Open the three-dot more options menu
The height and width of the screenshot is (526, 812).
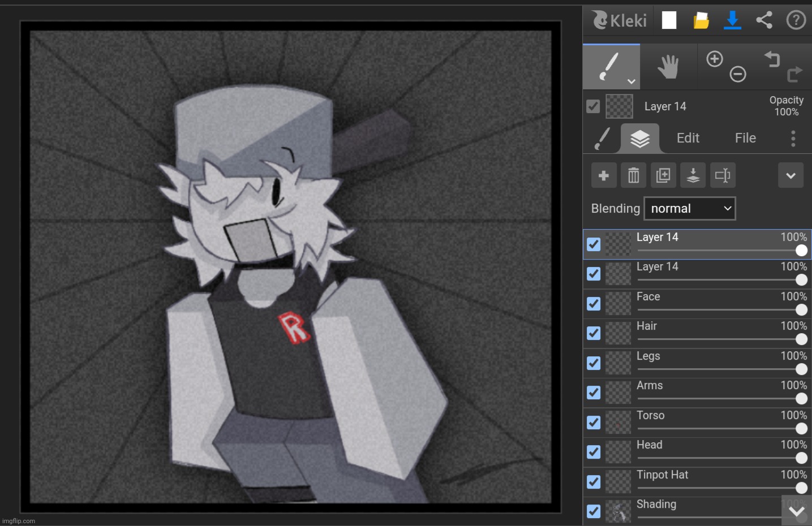pyautogui.click(x=793, y=139)
